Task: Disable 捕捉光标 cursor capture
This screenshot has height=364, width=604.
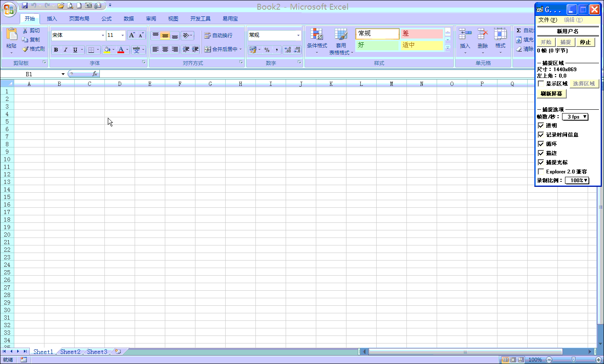Action: [x=541, y=162]
